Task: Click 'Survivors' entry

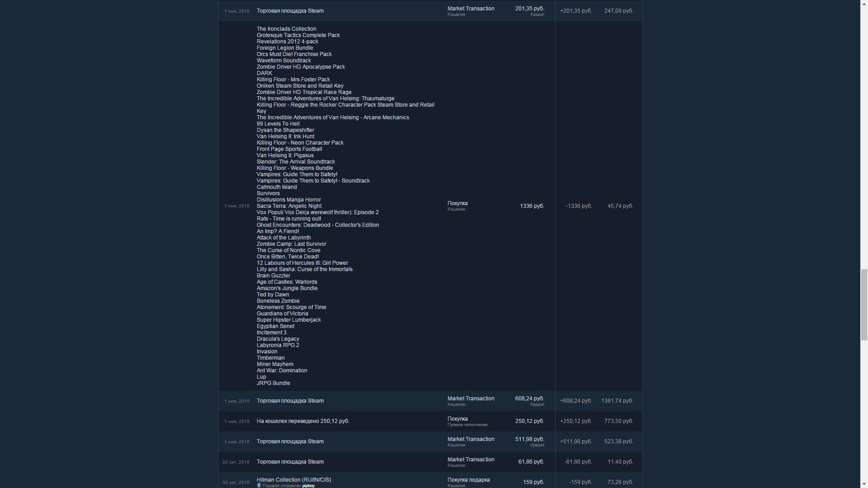Action: click(268, 193)
